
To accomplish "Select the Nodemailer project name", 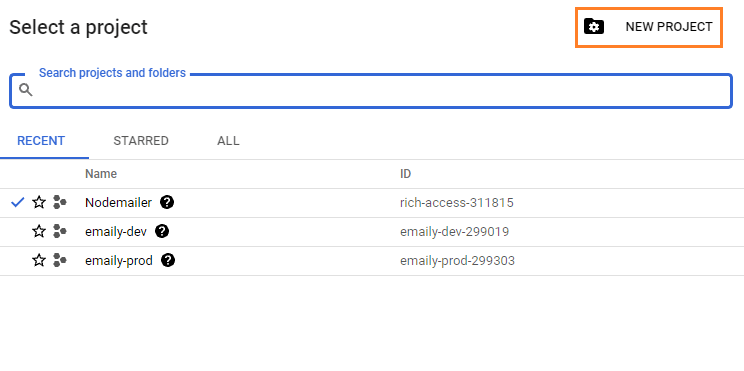I will 118,203.
